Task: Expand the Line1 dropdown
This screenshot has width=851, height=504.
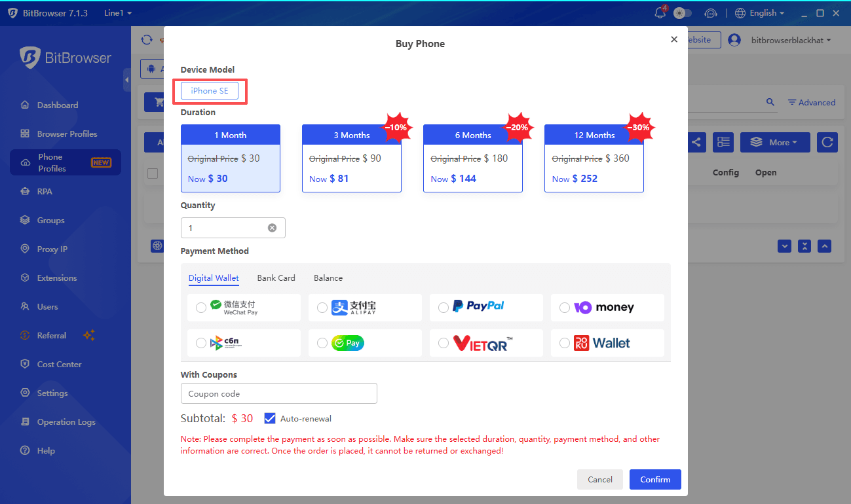Action: click(x=118, y=13)
